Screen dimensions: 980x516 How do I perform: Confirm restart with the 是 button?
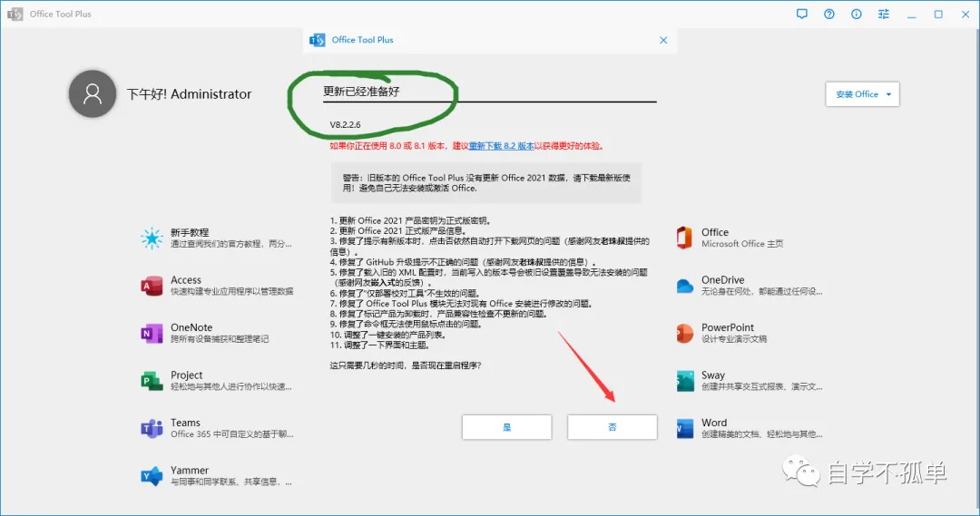click(x=507, y=427)
